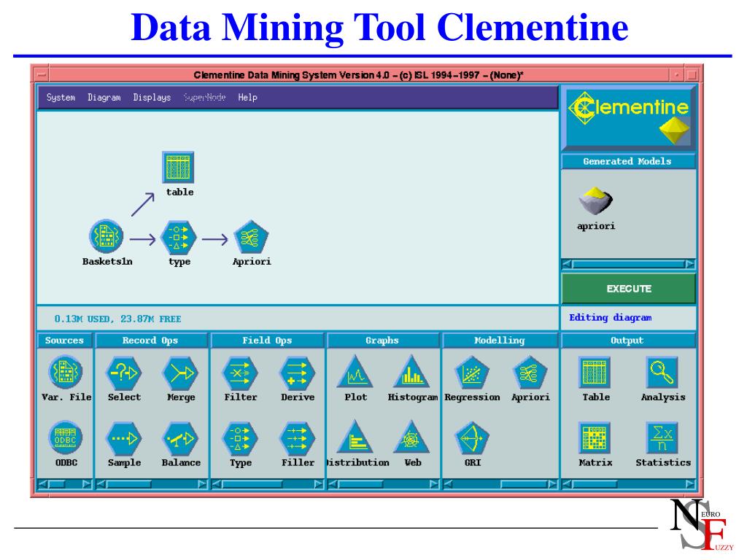747x560 pixels.
Task: Click the Modelling palette scrollbar thumb
Action: click(524, 484)
